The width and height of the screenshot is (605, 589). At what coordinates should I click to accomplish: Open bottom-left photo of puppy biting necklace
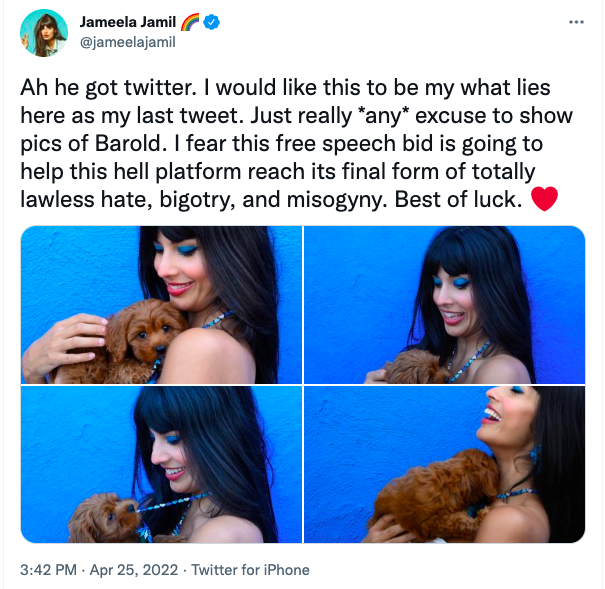tap(161, 464)
